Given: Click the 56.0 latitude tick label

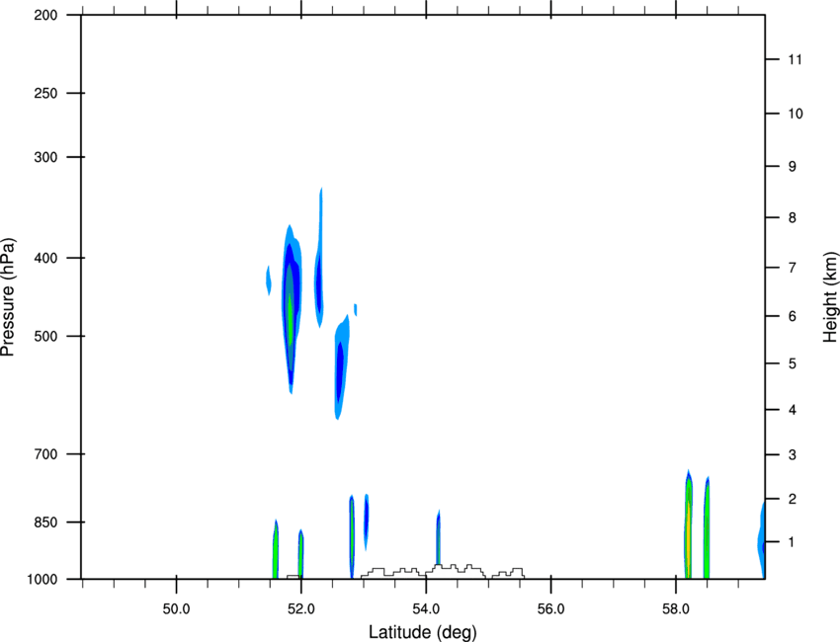Looking at the screenshot, I should [550, 609].
